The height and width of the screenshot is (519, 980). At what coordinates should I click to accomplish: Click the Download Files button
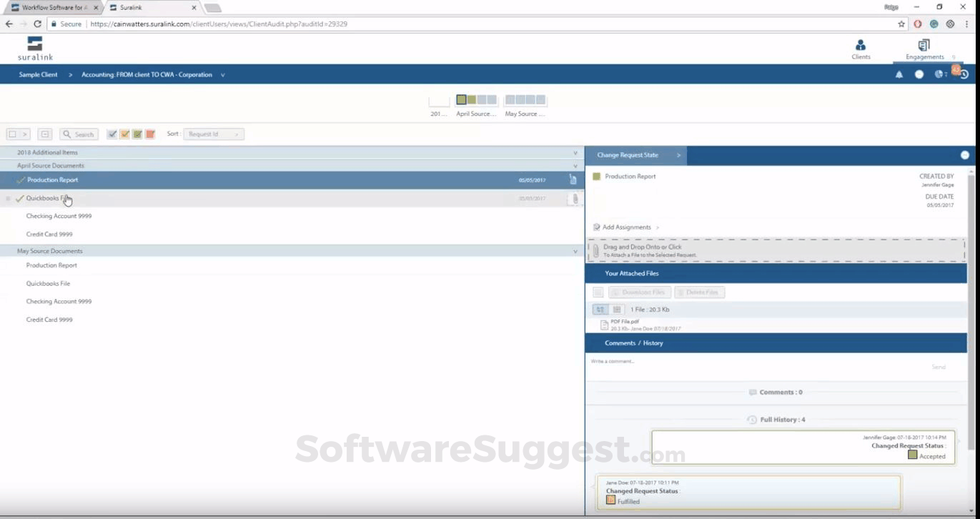[639, 292]
